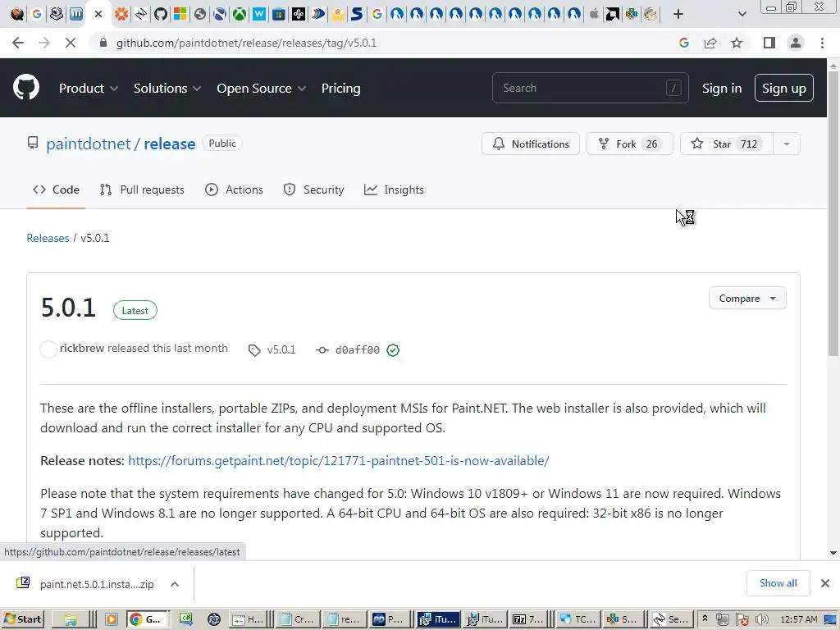Close the downloads bar
Image resolution: width=840 pixels, height=630 pixels.
[x=825, y=583]
